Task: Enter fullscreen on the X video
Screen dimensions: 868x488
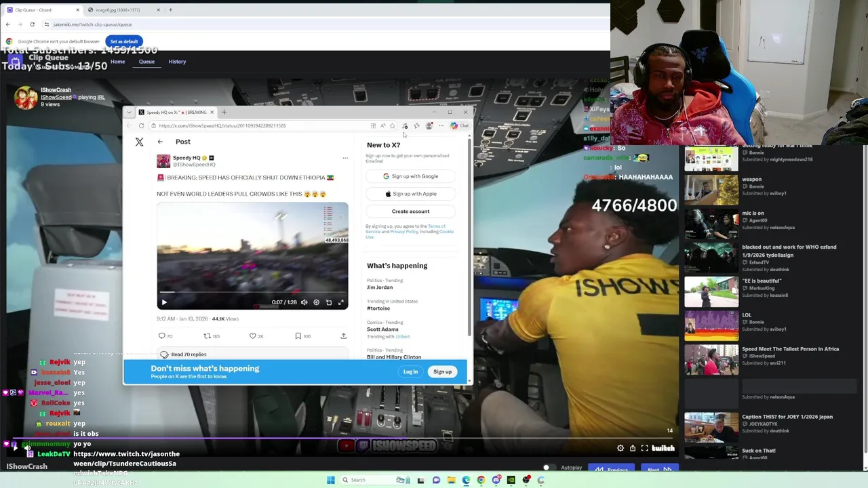Action: (x=341, y=302)
